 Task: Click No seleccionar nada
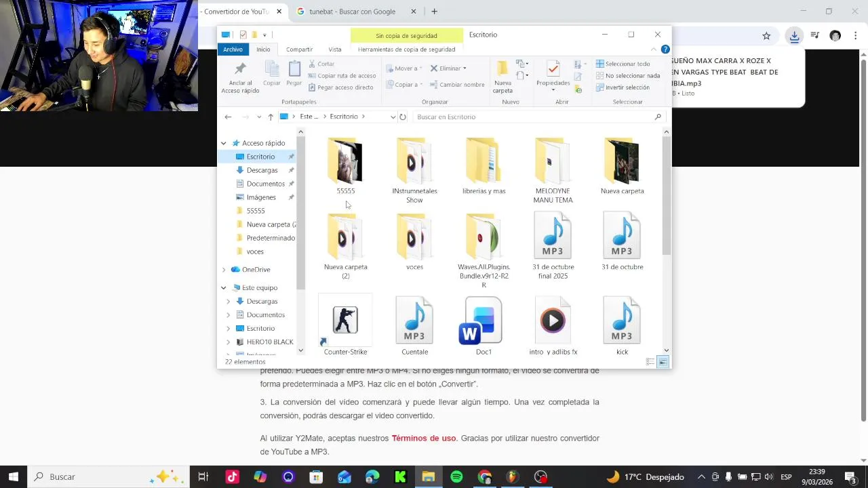[628, 76]
